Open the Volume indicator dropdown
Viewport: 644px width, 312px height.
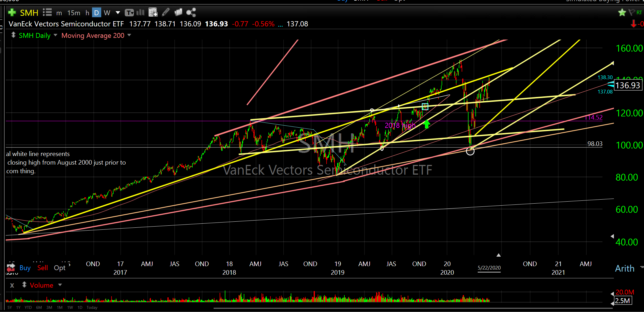click(x=60, y=285)
